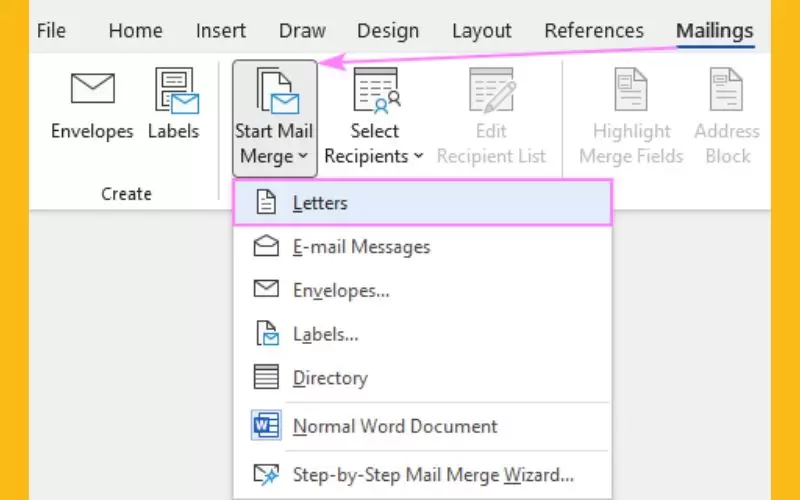Click Edit Recipient List button
Viewport: 800px width, 500px height.
click(x=491, y=117)
